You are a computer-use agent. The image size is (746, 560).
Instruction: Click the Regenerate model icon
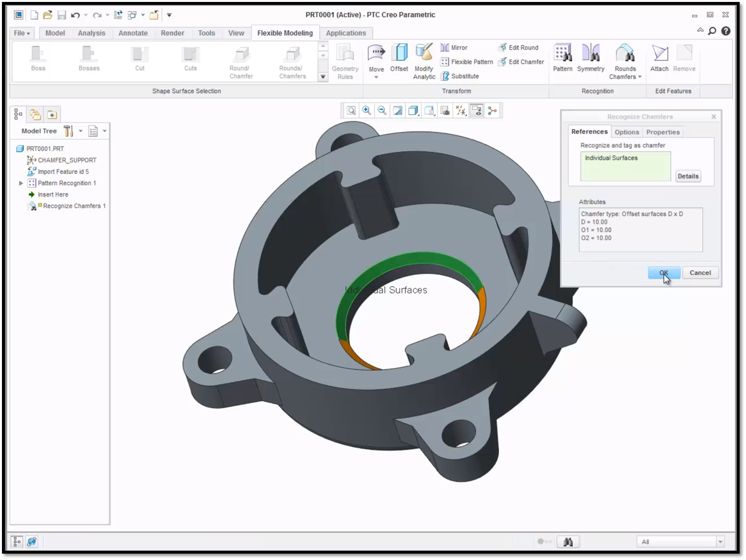118,15
